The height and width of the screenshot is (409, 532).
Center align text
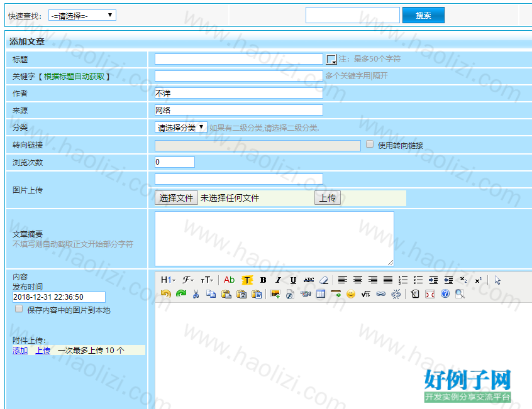[358, 280]
